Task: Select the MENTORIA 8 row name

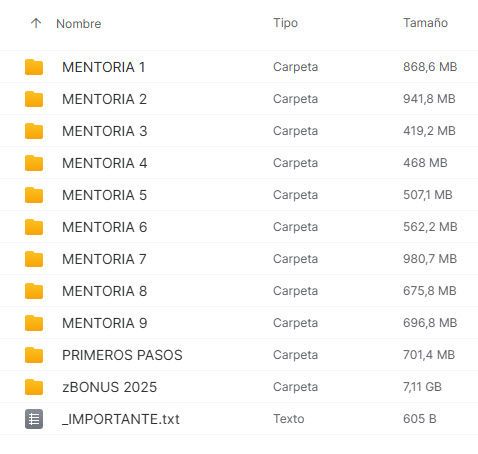Action: (x=104, y=291)
